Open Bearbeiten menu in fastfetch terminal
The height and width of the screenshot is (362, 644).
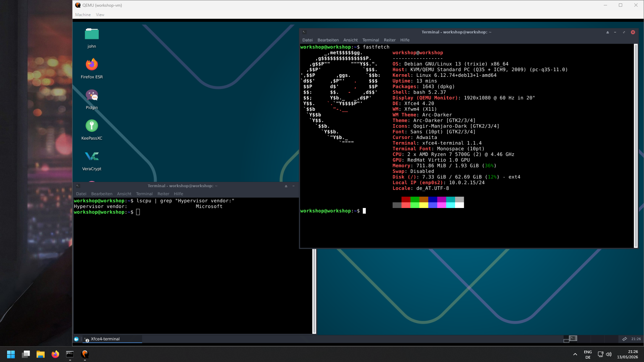point(328,40)
